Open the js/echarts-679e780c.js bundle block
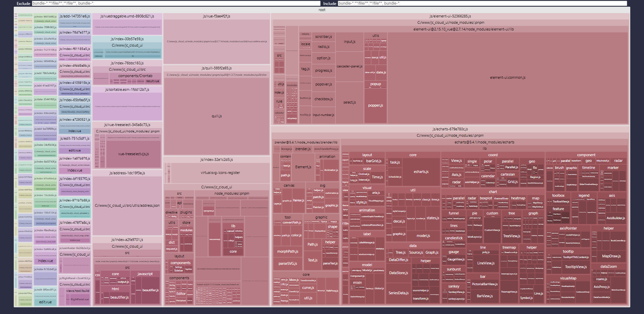The height and width of the screenshot is (314, 644). click(x=450, y=129)
